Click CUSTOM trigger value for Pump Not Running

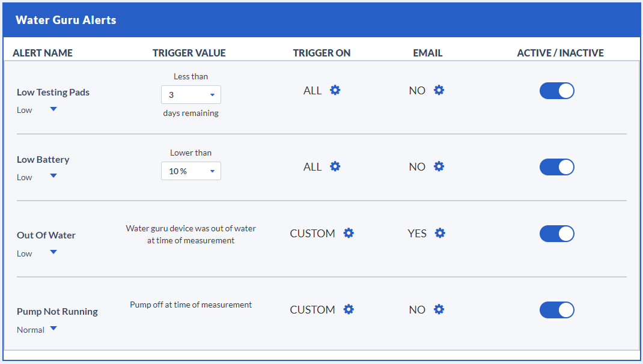(x=312, y=310)
